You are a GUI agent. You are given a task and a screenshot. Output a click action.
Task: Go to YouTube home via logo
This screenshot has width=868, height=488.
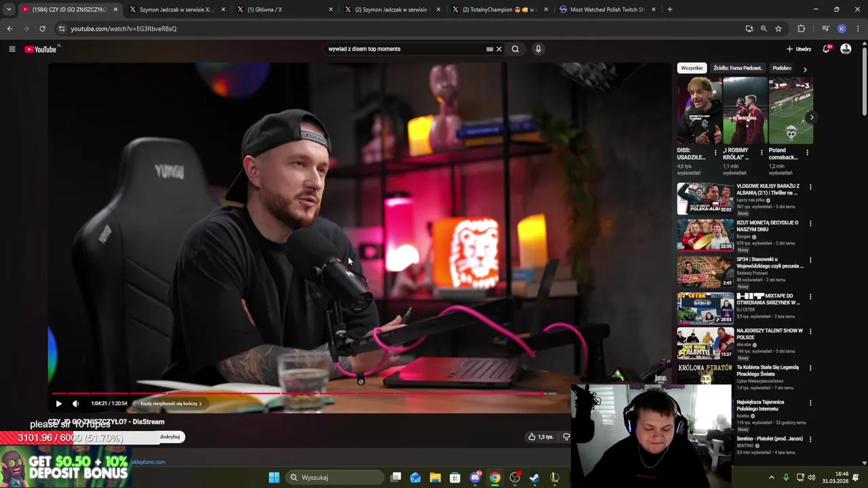click(x=41, y=49)
